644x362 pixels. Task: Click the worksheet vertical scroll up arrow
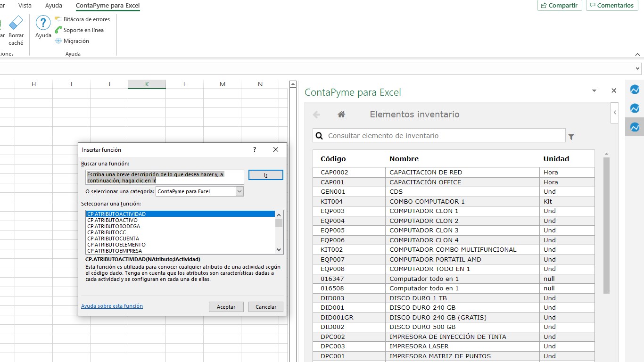pyautogui.click(x=293, y=84)
